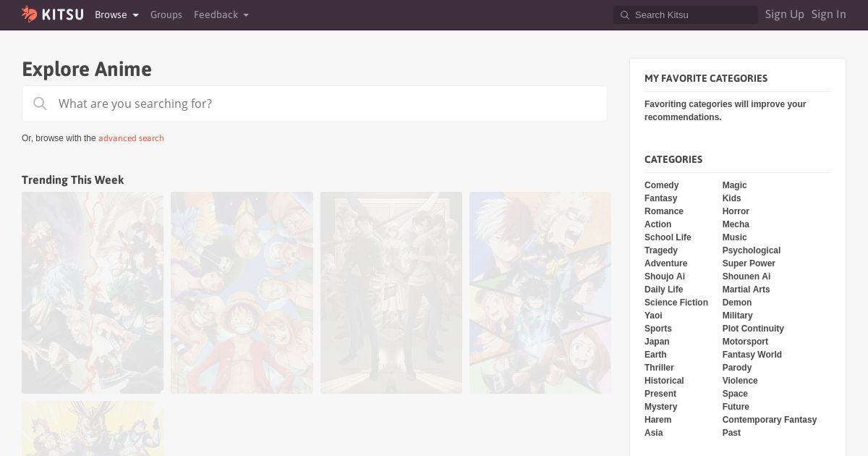Open the Browse dropdown menu
868x456 pixels.
click(x=116, y=14)
